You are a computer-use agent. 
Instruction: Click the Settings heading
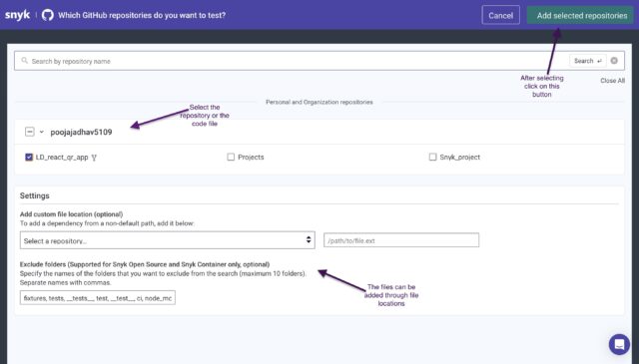click(35, 195)
